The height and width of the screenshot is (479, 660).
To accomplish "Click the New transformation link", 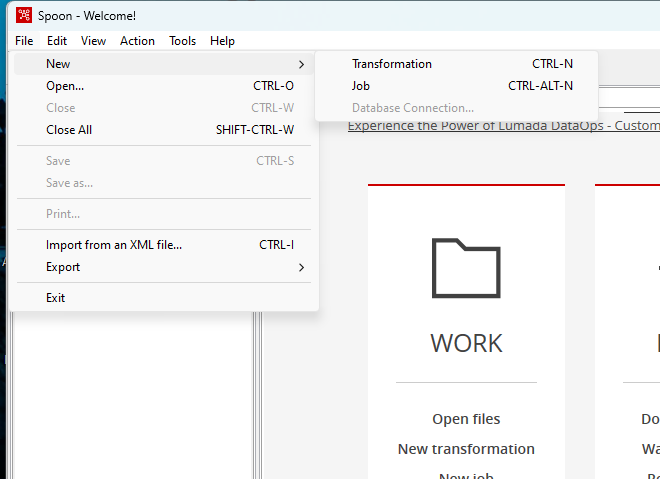I will tap(466, 449).
